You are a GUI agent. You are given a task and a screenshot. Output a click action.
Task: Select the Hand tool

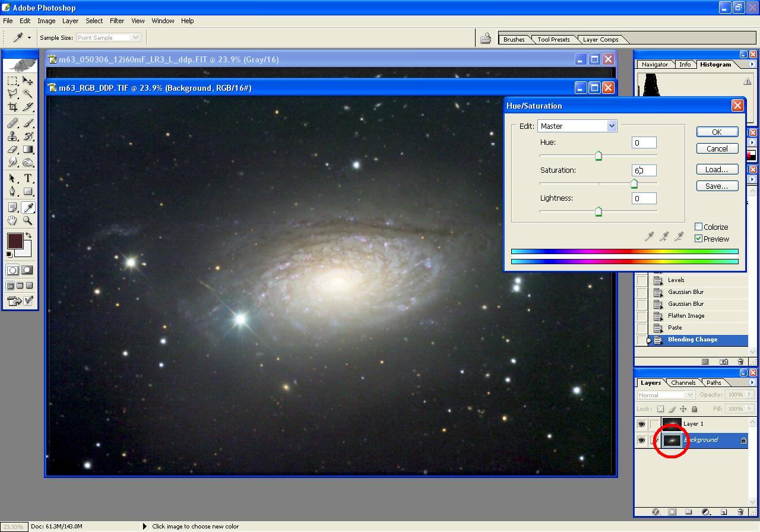(x=12, y=220)
